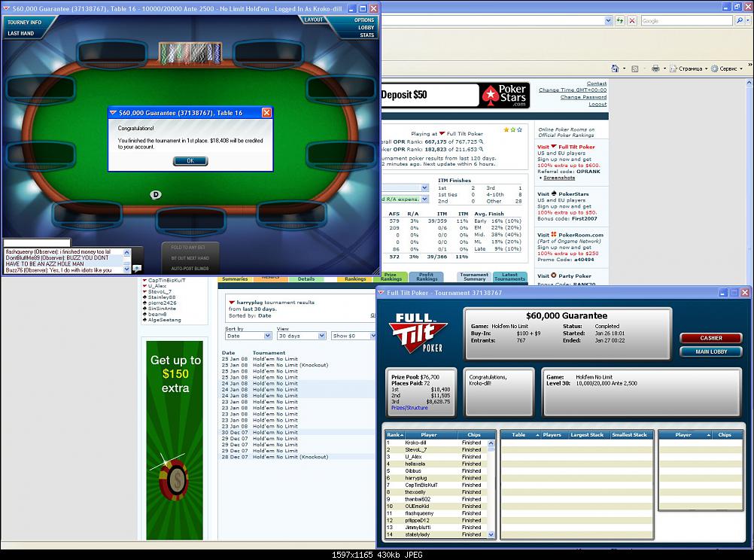
Task: Click rank list scroll down arrow in lobby
Action: click(x=491, y=534)
